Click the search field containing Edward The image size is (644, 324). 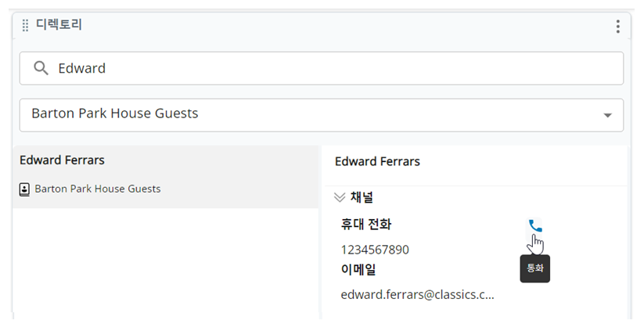click(321, 68)
